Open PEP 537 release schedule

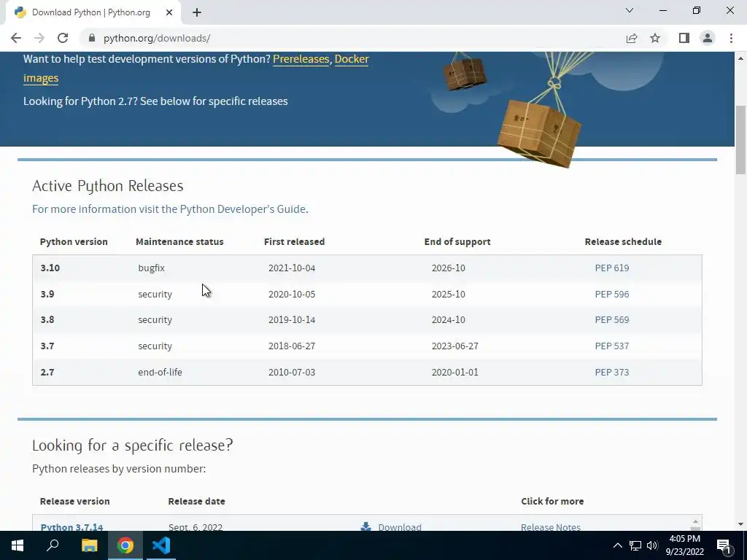[x=612, y=346]
